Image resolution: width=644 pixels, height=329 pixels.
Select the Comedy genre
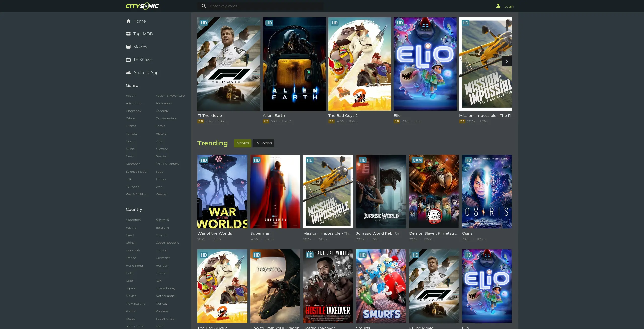(x=162, y=111)
